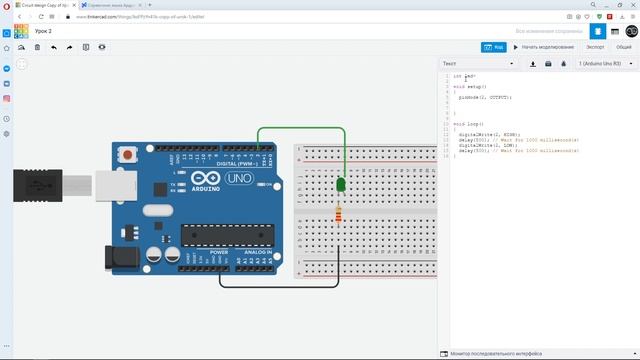Open history clock icon in sidebar
The width and height of the screenshot is (640, 360).
tap(7, 119)
